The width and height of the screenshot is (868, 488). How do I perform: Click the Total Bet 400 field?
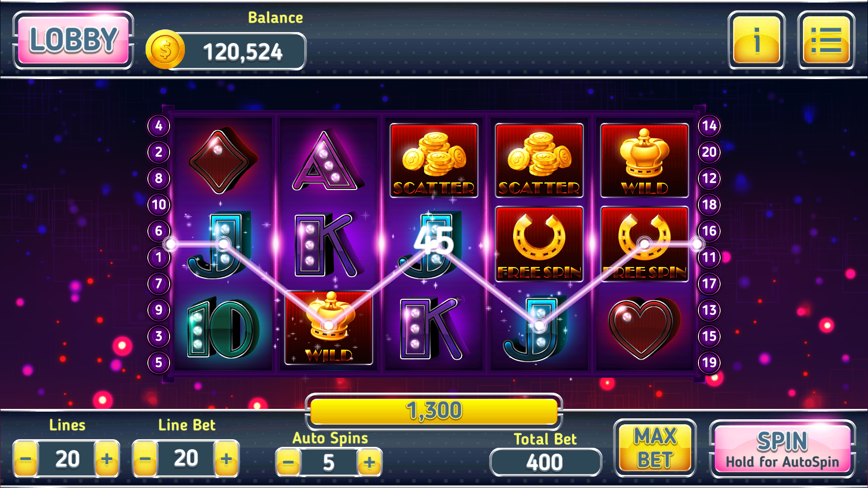pyautogui.click(x=545, y=462)
